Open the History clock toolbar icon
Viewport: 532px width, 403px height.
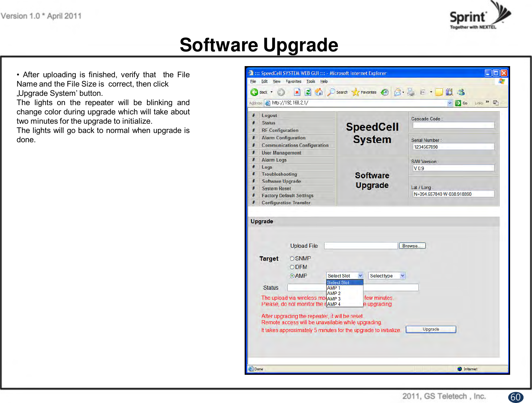[x=385, y=92]
